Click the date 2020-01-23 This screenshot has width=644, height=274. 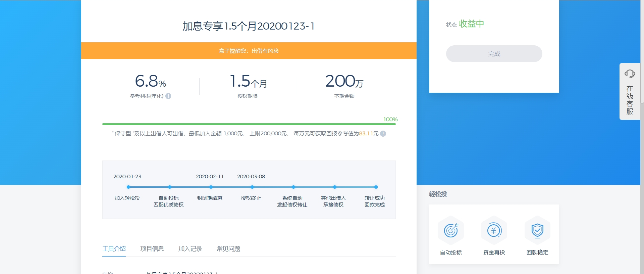pos(127,177)
